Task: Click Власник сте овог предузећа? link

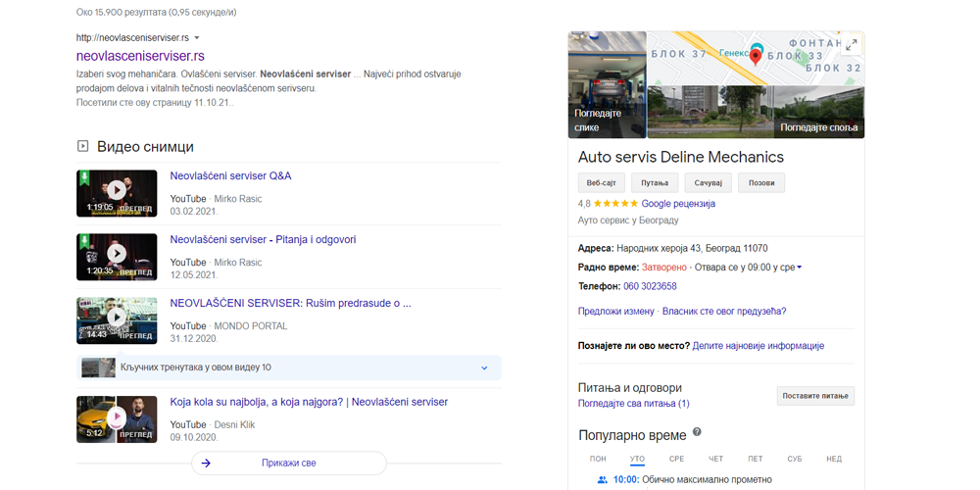Action: click(724, 312)
